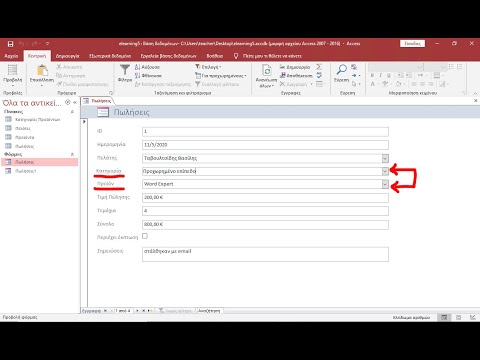
Task: Collapse the ribbon with the chevron arrow
Action: pos(475,93)
